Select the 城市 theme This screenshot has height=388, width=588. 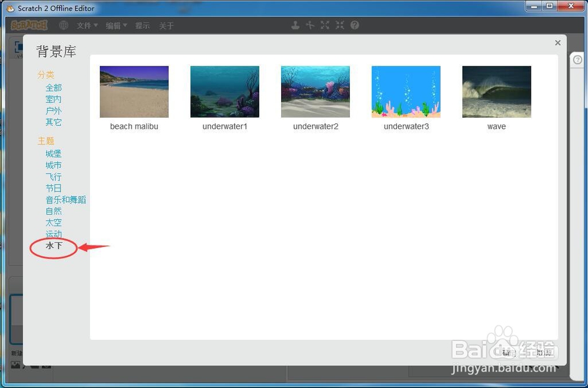coord(54,165)
